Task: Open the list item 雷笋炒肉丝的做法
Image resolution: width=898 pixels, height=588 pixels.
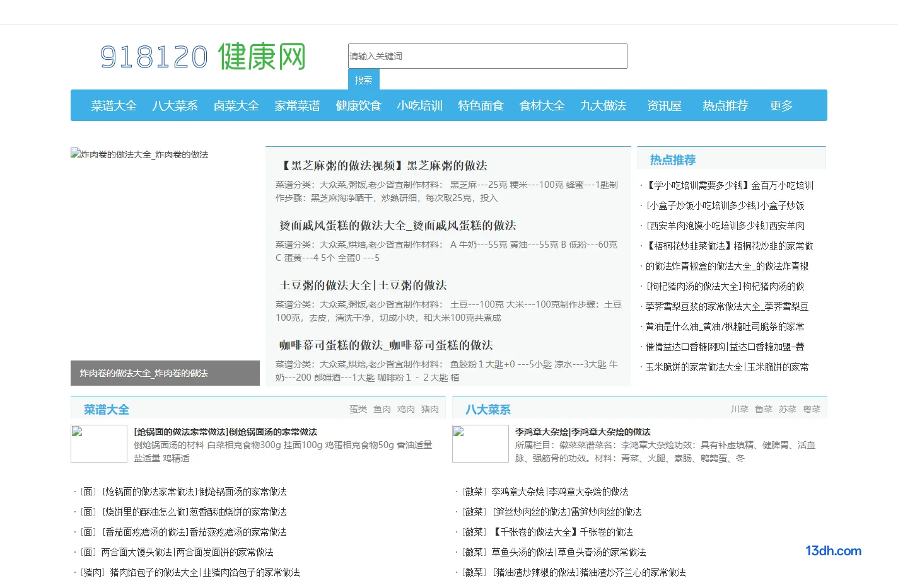Action: [x=567, y=512]
